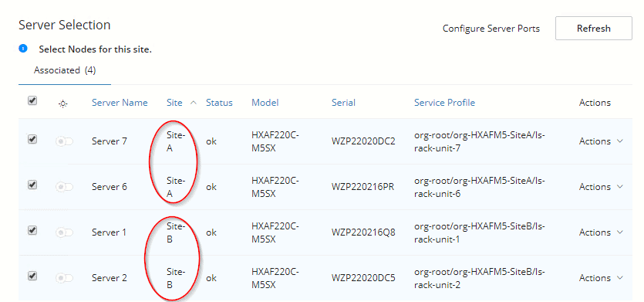Switch to the Associated (4) tab
The height and width of the screenshot is (302, 644).
[x=65, y=70]
